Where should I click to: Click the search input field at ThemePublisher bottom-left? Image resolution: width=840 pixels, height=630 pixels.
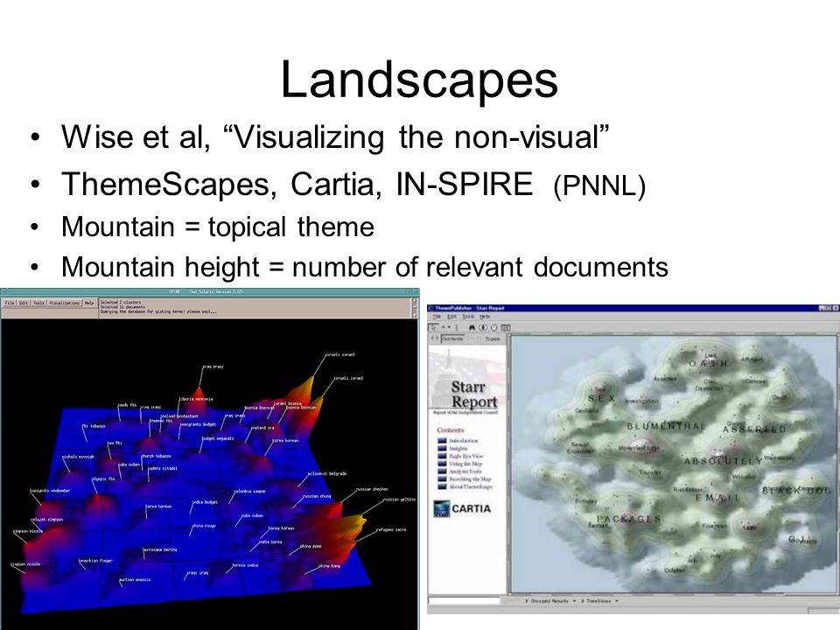(x=464, y=602)
